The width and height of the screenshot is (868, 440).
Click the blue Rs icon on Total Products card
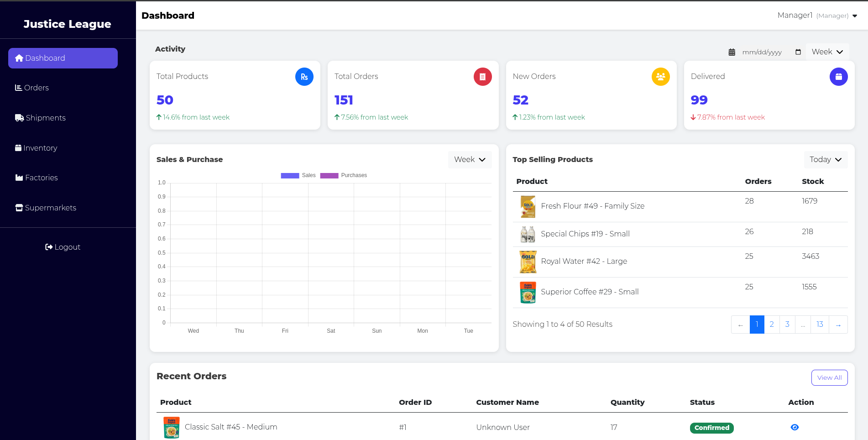tap(304, 77)
